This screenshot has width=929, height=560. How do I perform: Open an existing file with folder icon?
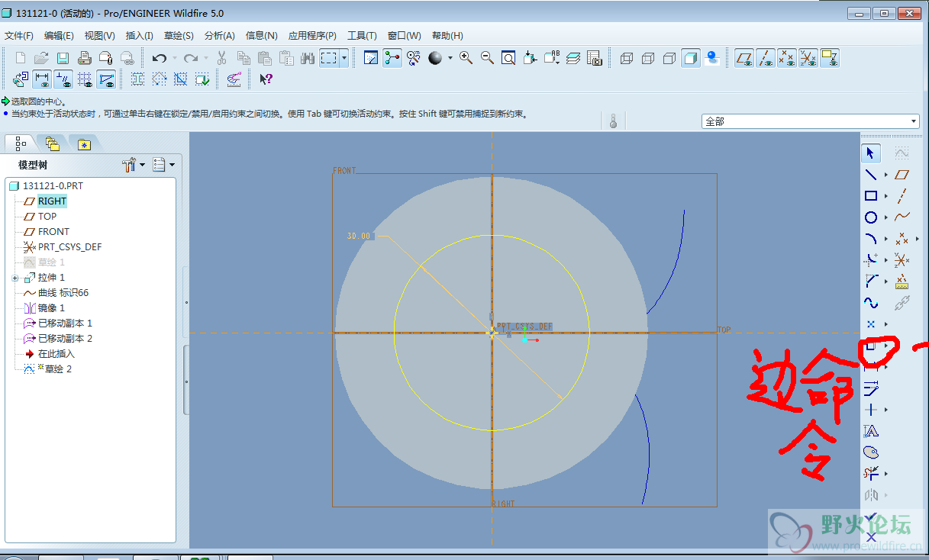point(42,58)
